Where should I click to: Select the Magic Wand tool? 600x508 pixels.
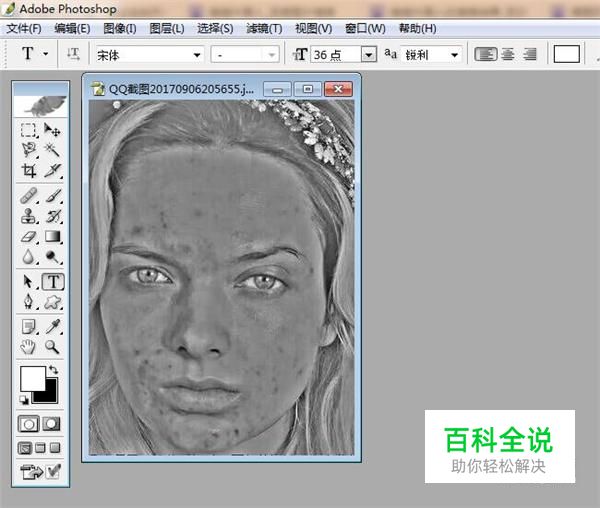pyautogui.click(x=52, y=150)
